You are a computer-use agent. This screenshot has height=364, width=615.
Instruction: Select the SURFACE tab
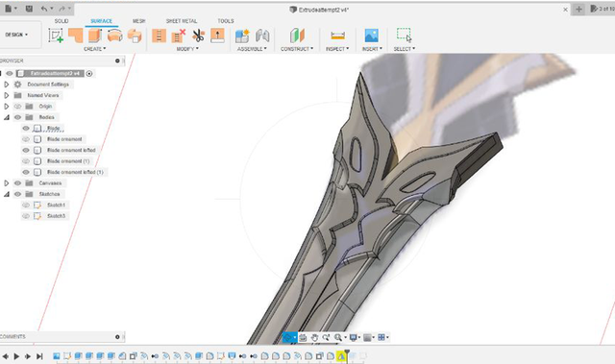102,21
